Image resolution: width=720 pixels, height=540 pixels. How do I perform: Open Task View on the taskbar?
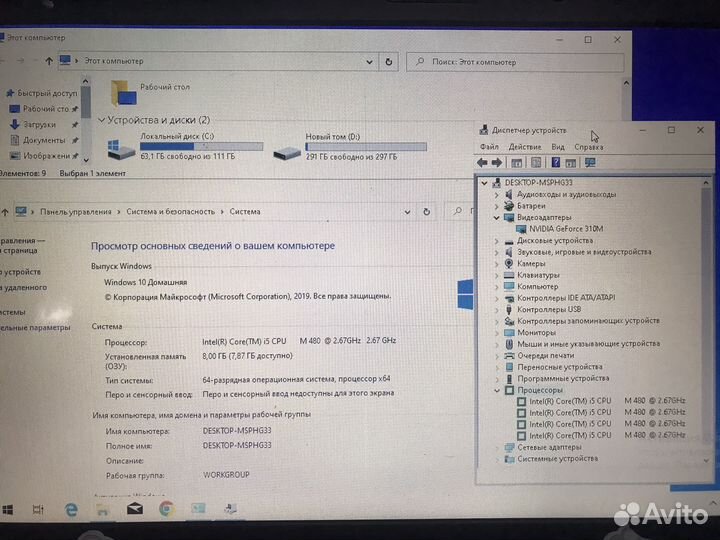[38, 510]
